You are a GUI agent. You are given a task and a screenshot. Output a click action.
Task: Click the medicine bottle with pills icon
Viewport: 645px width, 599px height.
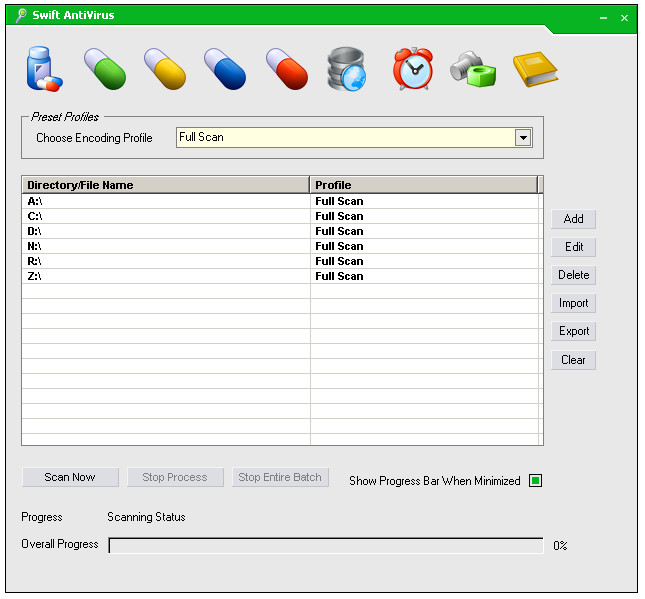[44, 69]
